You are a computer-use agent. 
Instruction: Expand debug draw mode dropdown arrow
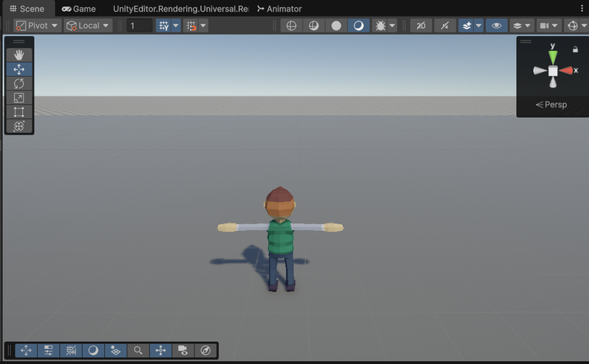click(392, 26)
